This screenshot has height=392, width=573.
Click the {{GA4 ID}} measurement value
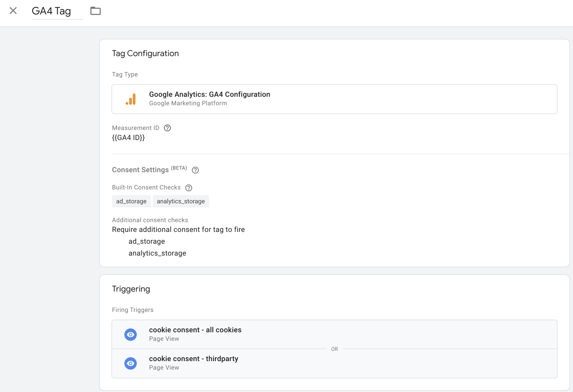tap(129, 138)
